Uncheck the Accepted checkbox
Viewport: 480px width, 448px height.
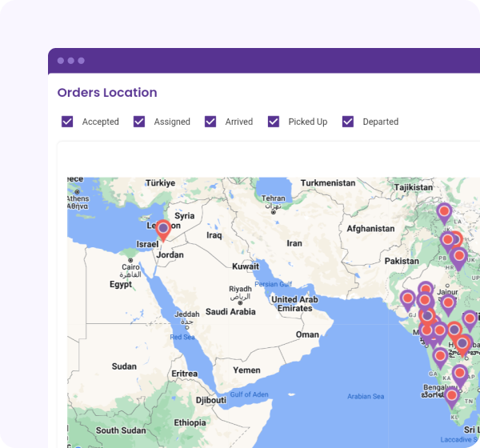[67, 122]
